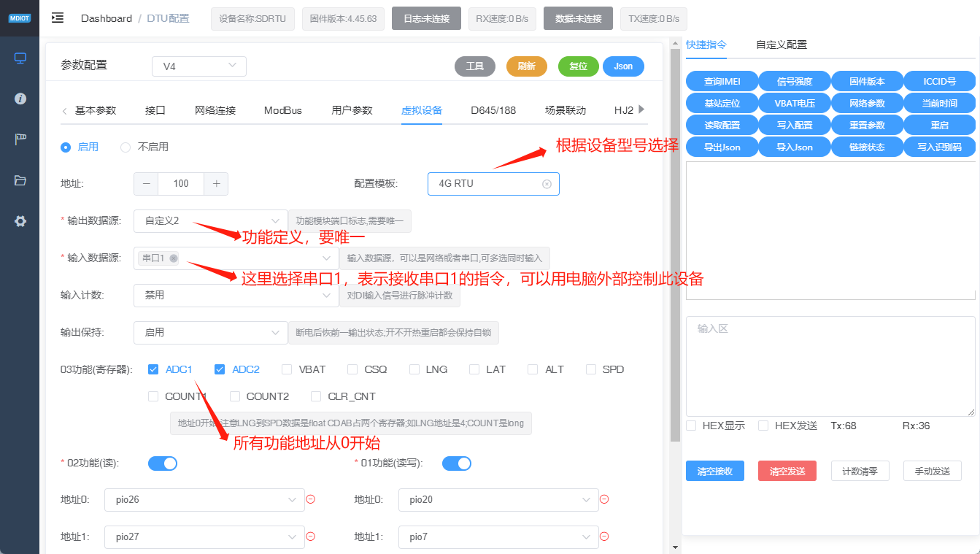Open the 地址1 pio7 dropdown
Screen dimensions: 980x554
(498, 536)
